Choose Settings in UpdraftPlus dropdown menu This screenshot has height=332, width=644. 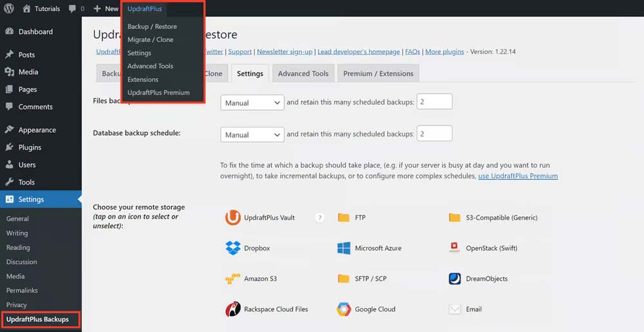click(x=139, y=53)
